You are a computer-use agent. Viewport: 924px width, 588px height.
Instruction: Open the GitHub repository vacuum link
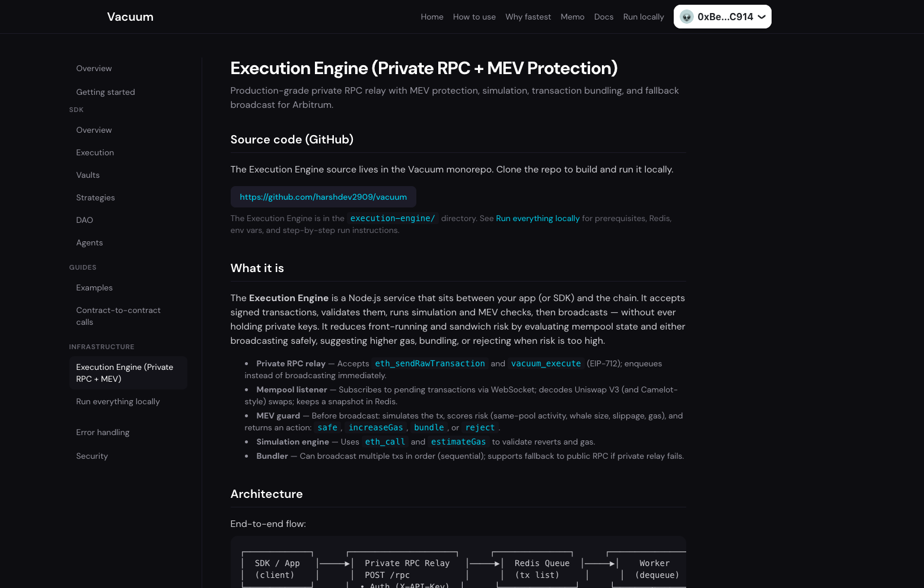(x=323, y=197)
